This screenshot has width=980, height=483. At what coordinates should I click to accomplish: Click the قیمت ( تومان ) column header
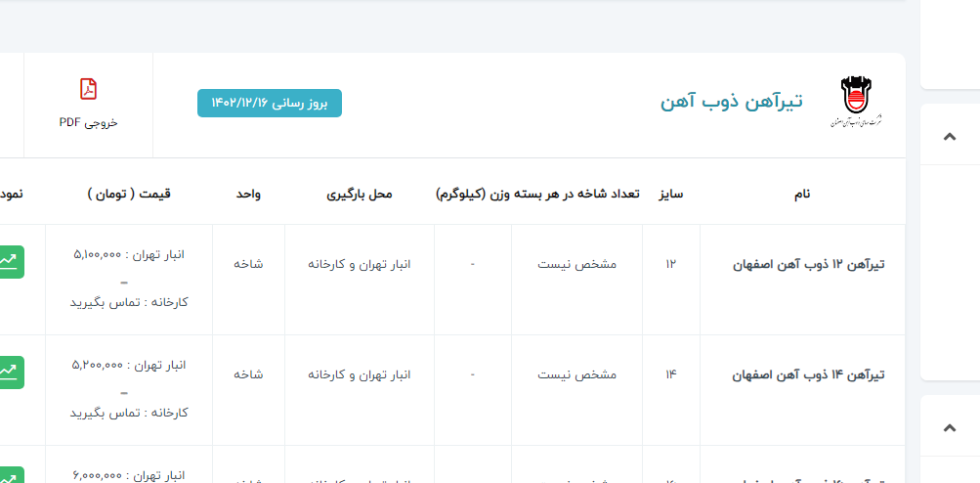[129, 194]
